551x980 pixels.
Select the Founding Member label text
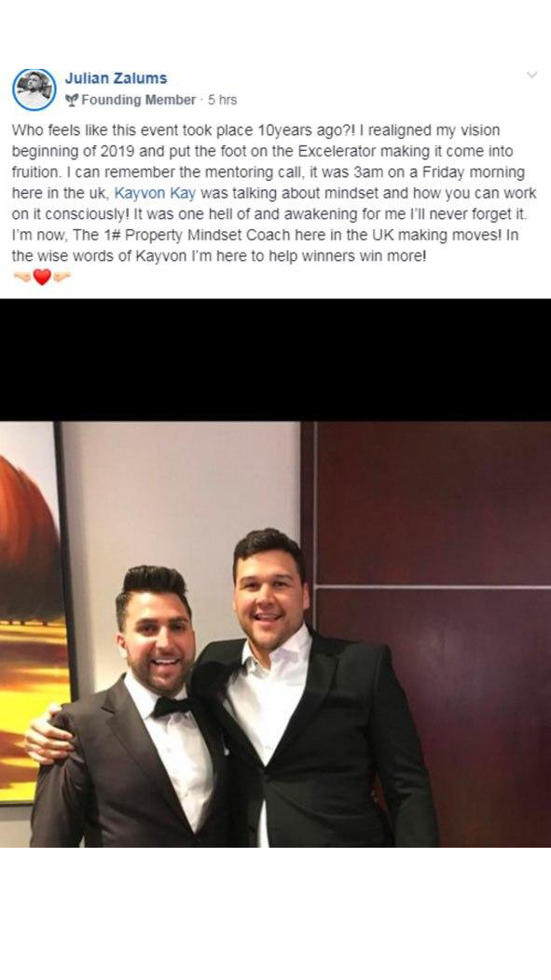pos(138,100)
